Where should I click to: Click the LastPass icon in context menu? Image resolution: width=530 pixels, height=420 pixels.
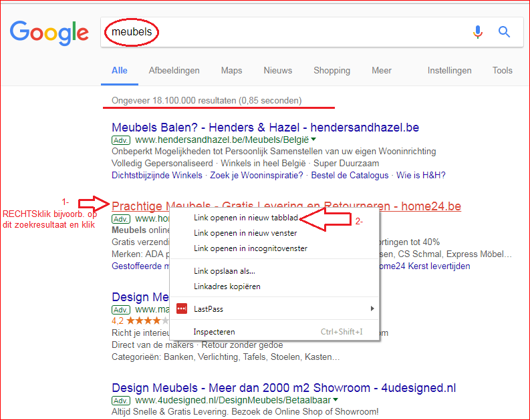(x=182, y=308)
